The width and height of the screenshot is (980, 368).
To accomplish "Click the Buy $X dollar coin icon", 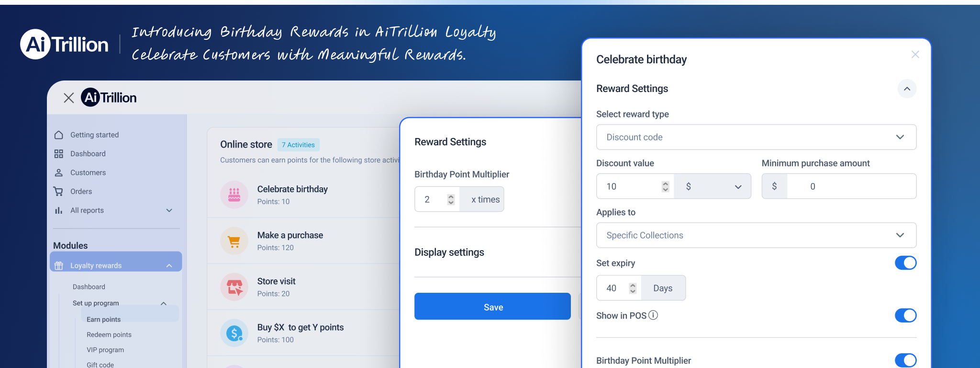I will [234, 333].
